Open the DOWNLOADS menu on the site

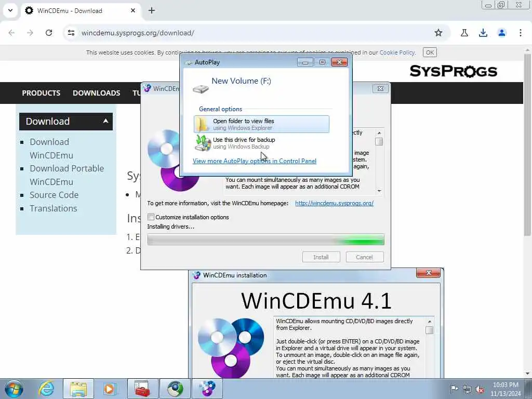click(96, 92)
